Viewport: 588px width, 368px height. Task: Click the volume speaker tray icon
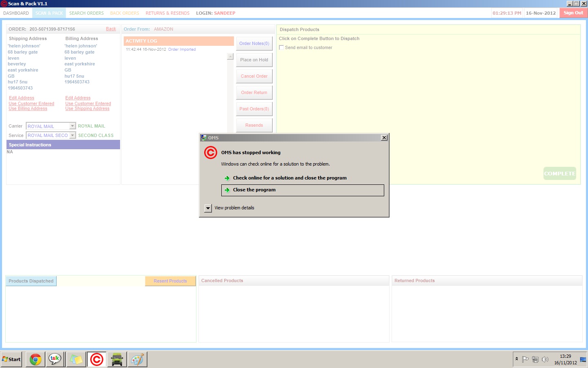tap(545, 359)
